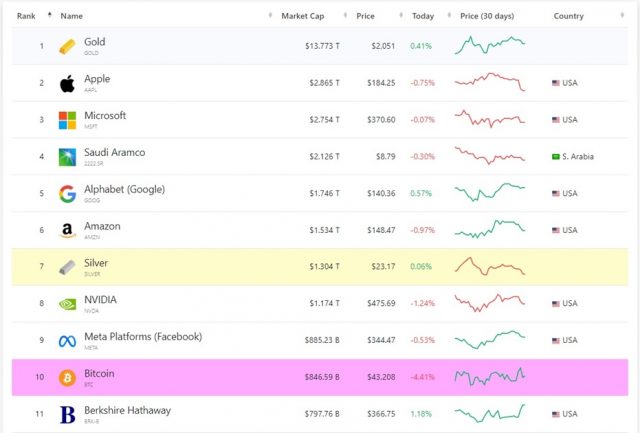Open the Meta Platforms (Facebook) link

[x=143, y=336]
